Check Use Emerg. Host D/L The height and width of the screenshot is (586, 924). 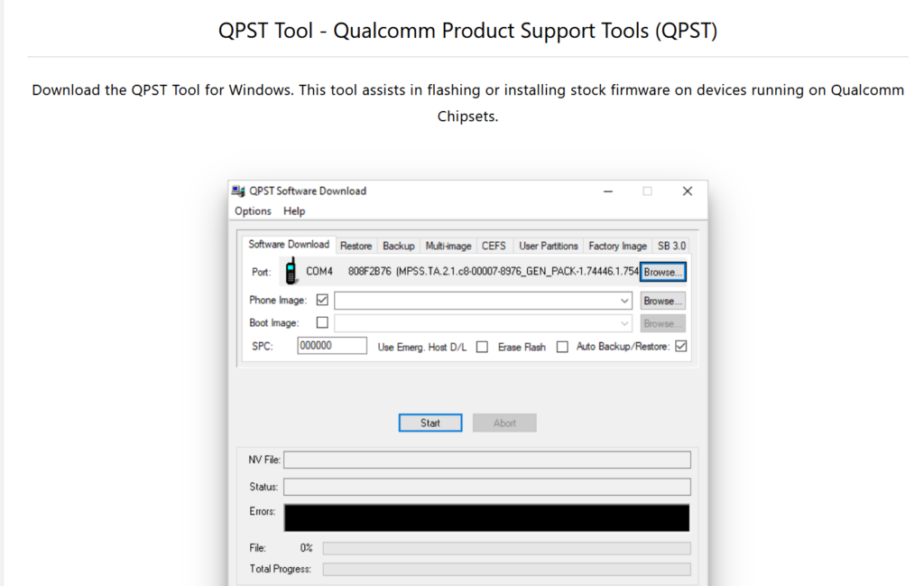tap(482, 347)
